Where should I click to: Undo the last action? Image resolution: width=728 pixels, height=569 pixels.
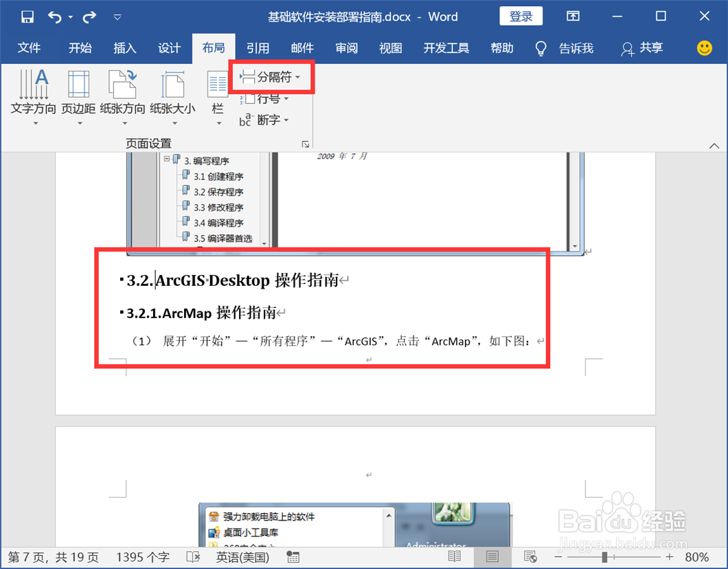coord(55,17)
